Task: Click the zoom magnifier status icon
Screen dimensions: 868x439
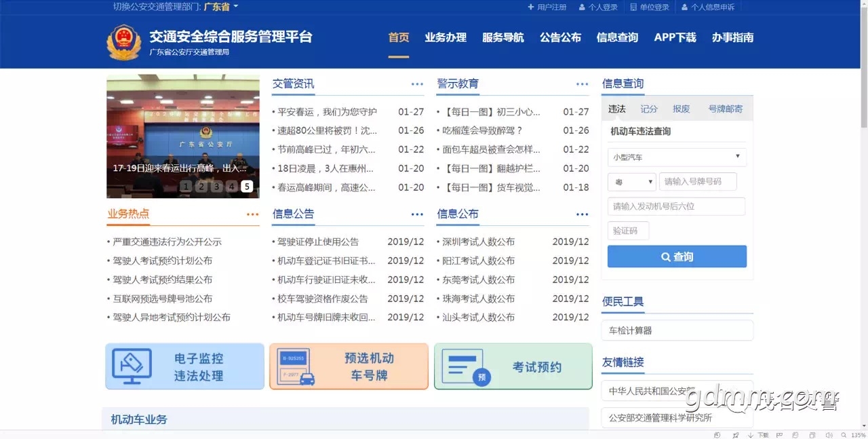Action: [843, 435]
